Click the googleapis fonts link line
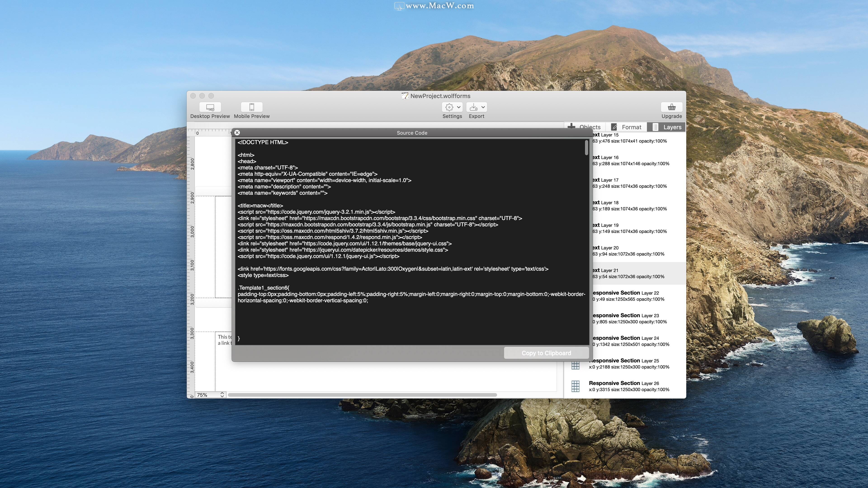The width and height of the screenshot is (868, 488). tap(393, 269)
